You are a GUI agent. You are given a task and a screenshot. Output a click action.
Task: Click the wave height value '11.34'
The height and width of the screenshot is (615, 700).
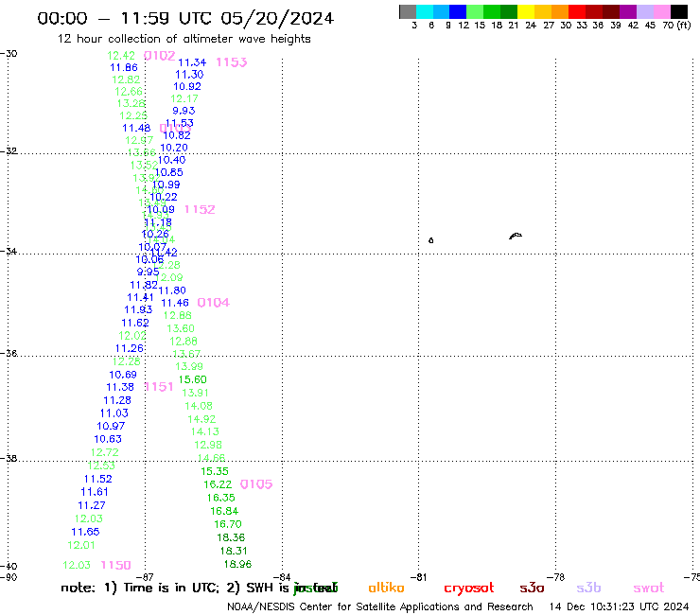coord(192,62)
